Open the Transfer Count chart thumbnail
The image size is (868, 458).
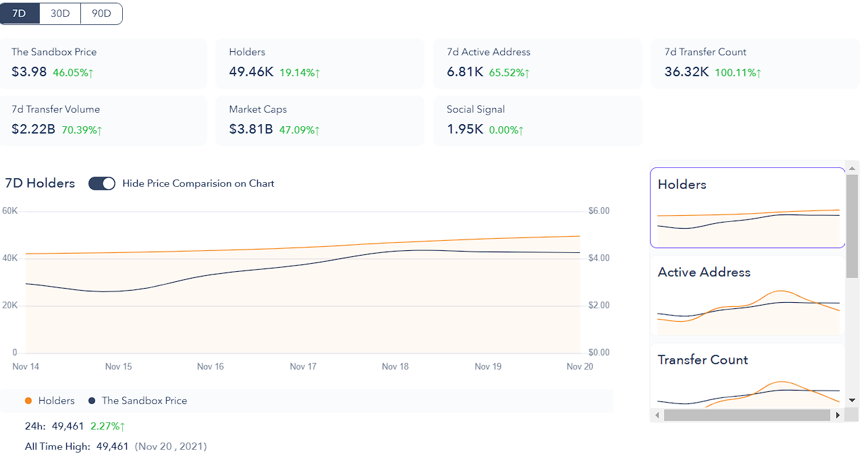point(747,376)
